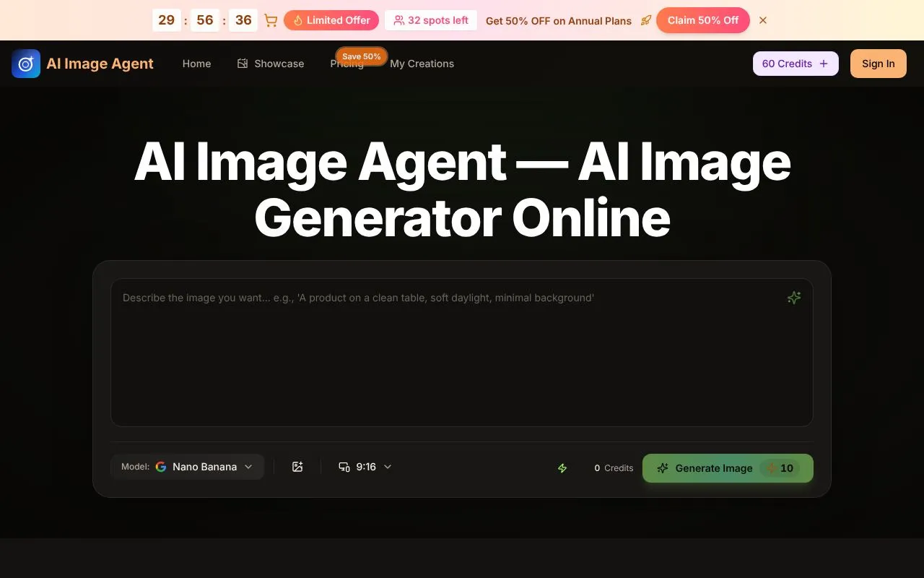924x578 pixels.
Task: Click the Sign In button
Action: [x=879, y=64]
